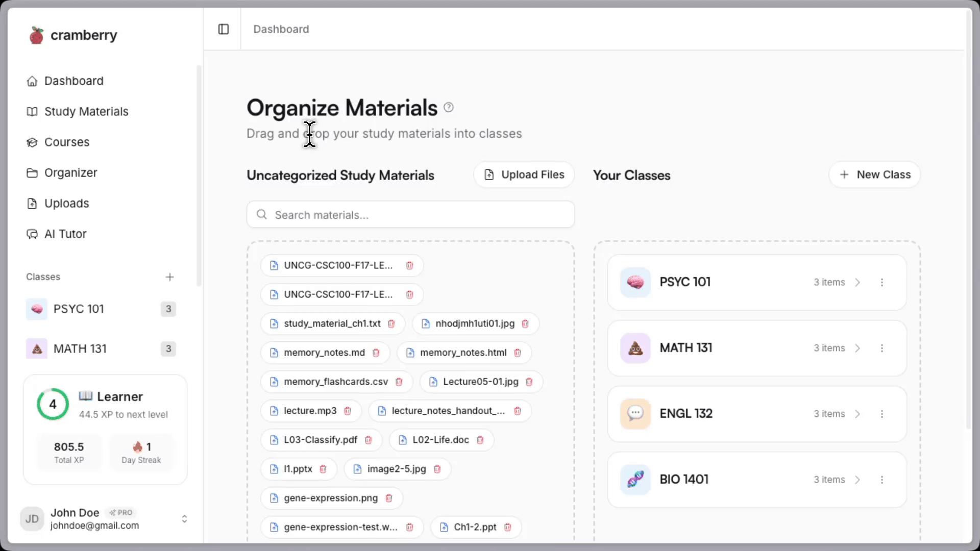This screenshot has height=551, width=980.
Task: Open options menu on BIO 1401 card
Action: point(883,480)
